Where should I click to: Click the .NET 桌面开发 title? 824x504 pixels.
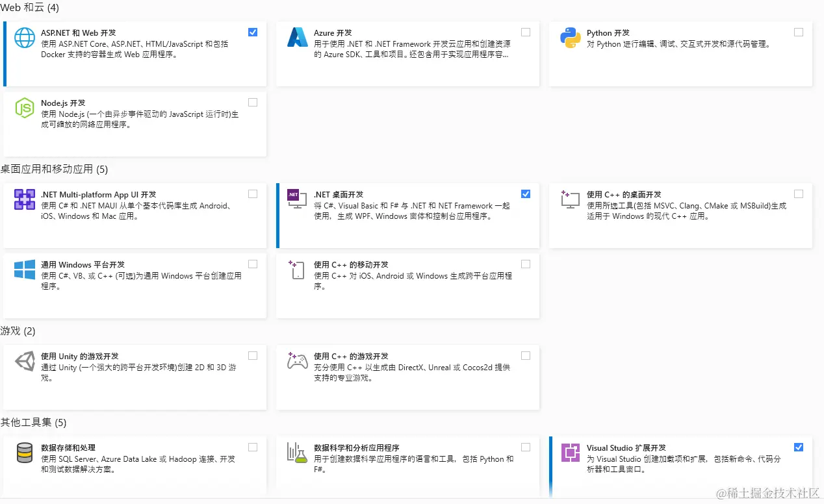339,194
